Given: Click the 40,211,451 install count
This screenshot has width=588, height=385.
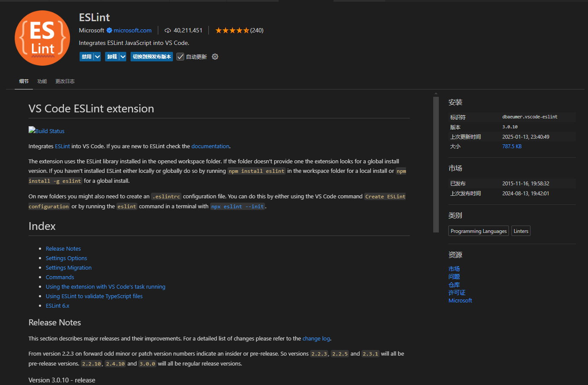Looking at the screenshot, I should pos(188,30).
